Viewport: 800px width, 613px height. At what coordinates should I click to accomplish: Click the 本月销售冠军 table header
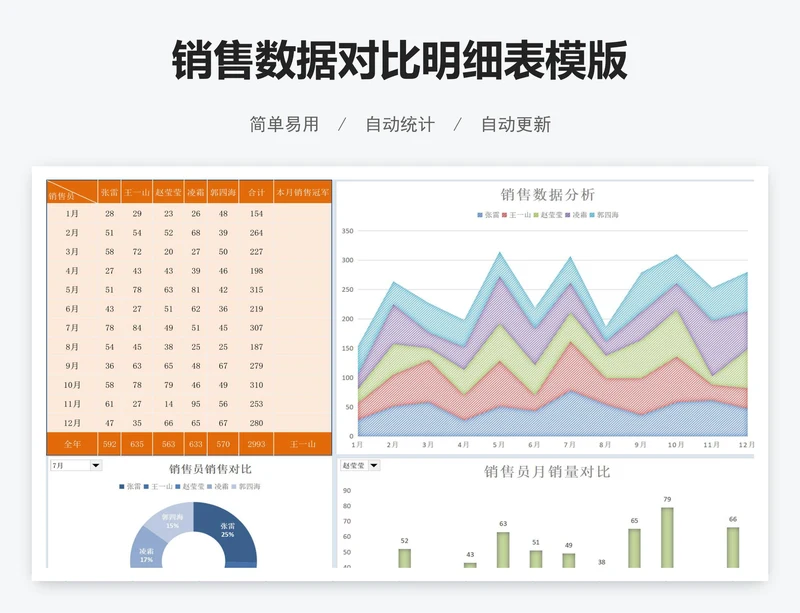(303, 192)
